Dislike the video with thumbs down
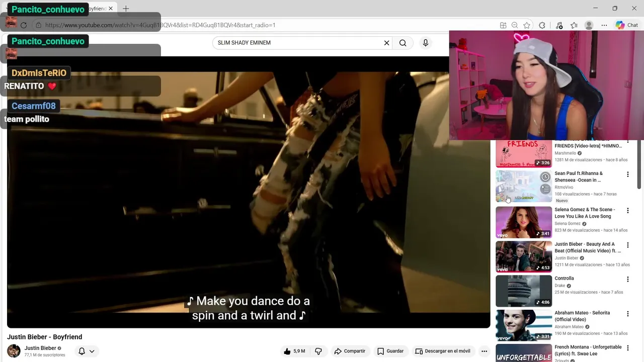Image resolution: width=644 pixels, height=362 pixels. pyautogui.click(x=318, y=351)
